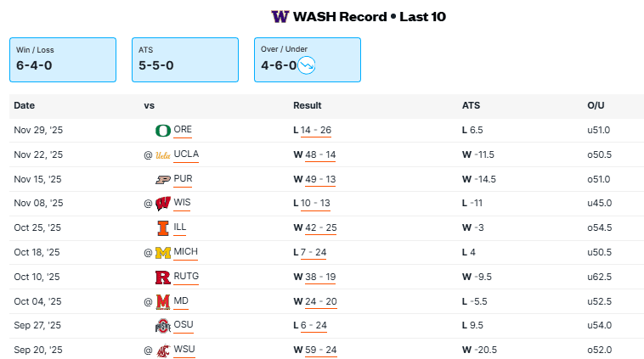Click the Oregon Ducks team logo
Viewport: 644px width, 359px height.
click(x=163, y=131)
